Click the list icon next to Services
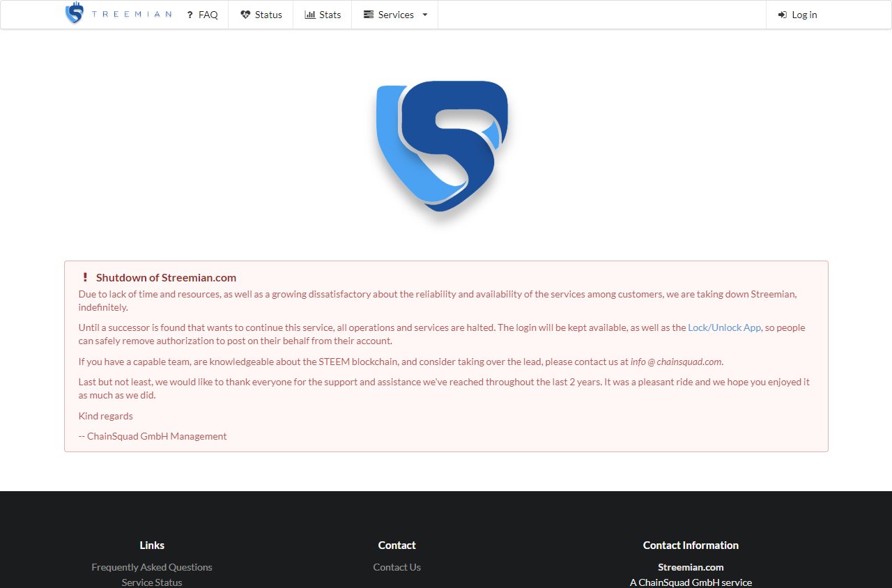The height and width of the screenshot is (588, 892). pos(369,14)
